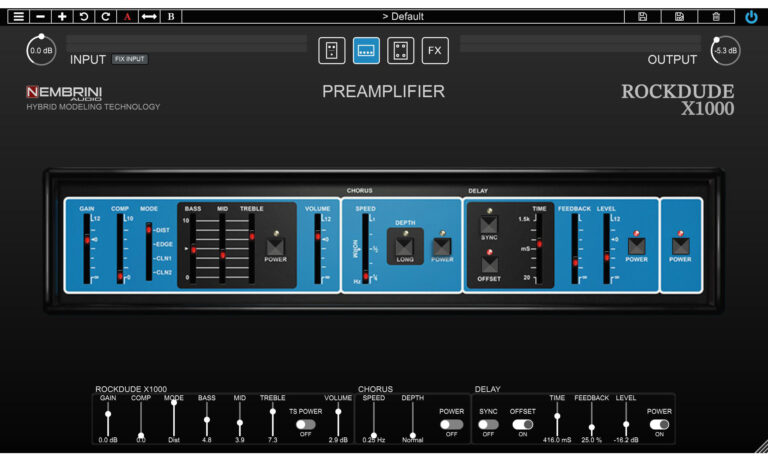Click the VOLUME fader on the blue unit
The width and height of the screenshot is (768, 461).
[317, 249]
